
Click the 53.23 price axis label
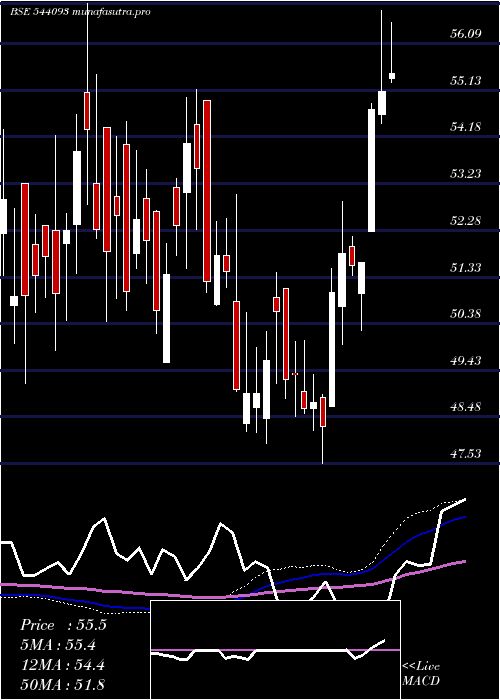point(466,174)
